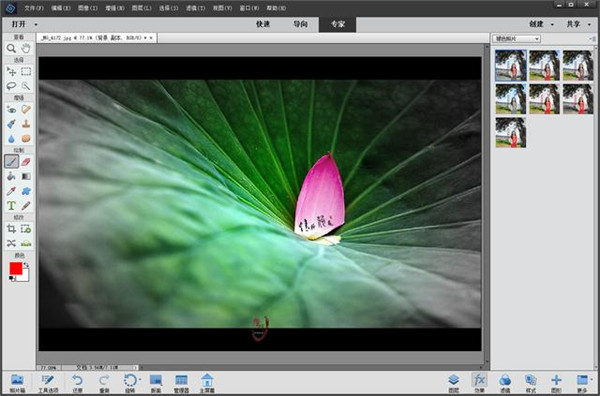
Task: Click the red foreground color swatch
Action: 15,268
